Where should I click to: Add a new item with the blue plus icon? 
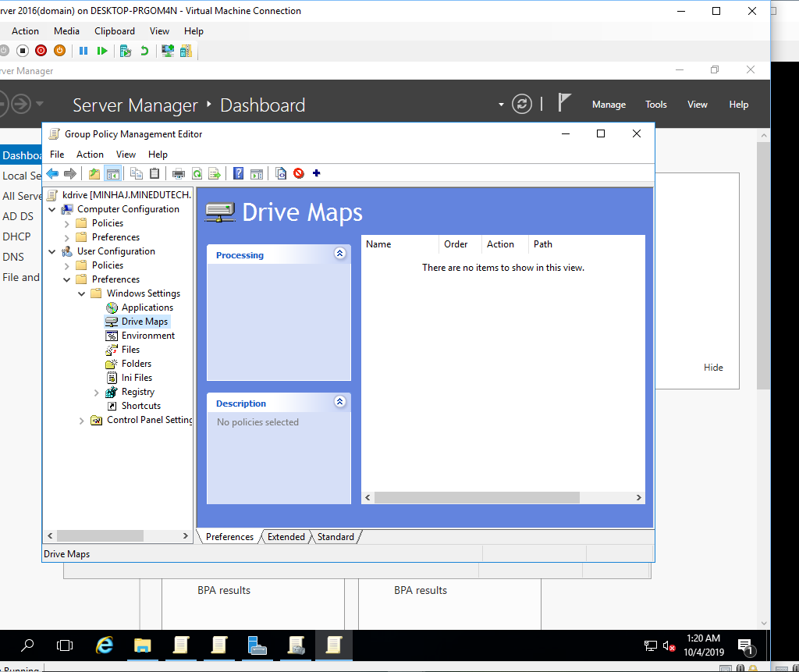[x=317, y=173]
